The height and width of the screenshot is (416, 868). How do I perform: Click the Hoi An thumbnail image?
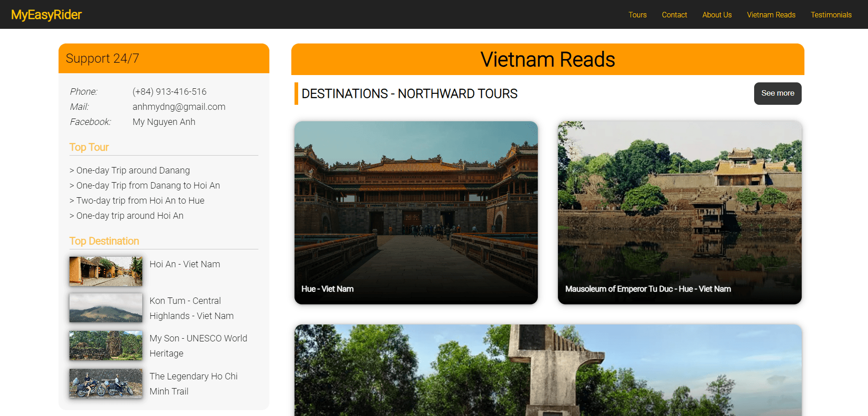coord(106,271)
